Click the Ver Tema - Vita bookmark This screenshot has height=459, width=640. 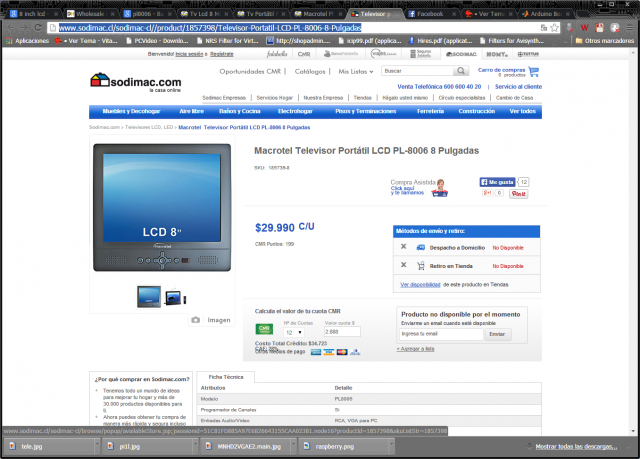coord(87,41)
